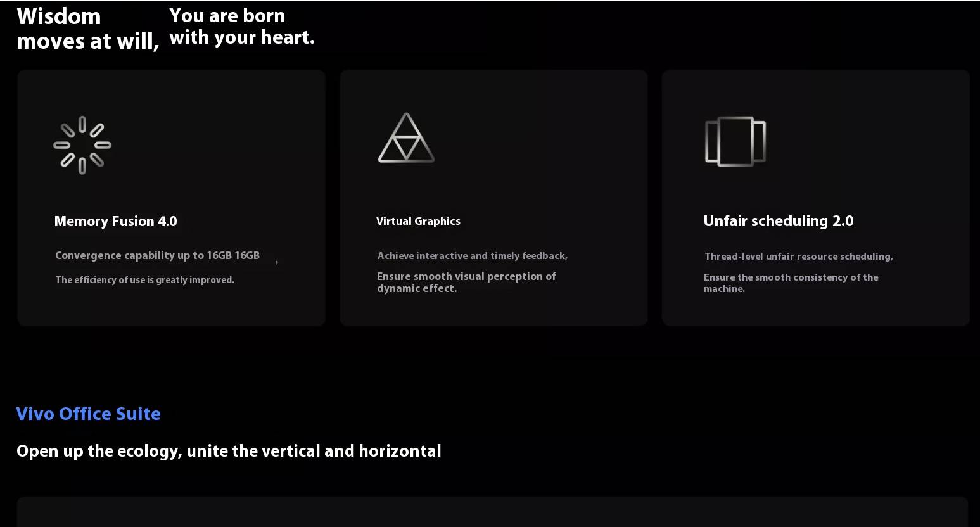This screenshot has height=527, width=980.
Task: Select the Memory Fusion 4.0 heading
Action: coord(116,221)
